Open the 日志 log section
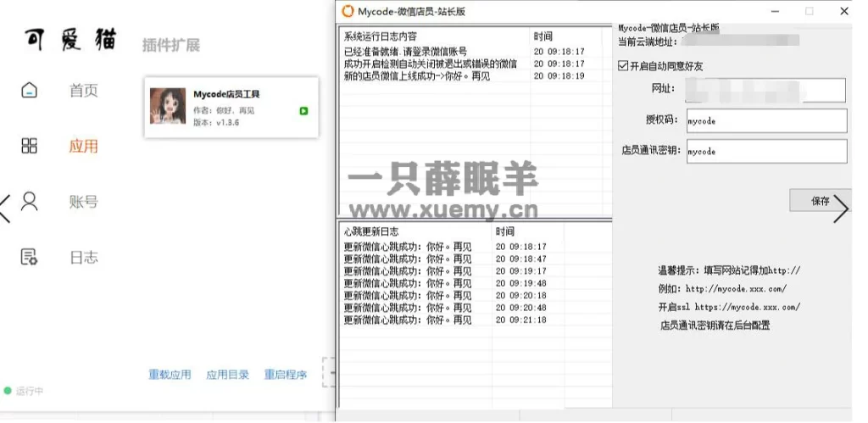This screenshot has height=423, width=868. pos(84,258)
